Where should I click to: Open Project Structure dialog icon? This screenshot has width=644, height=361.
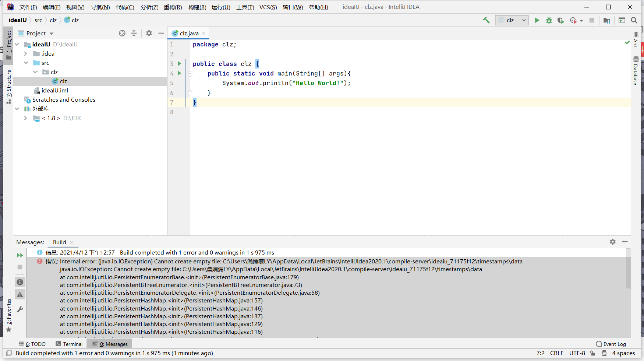pos(607,20)
